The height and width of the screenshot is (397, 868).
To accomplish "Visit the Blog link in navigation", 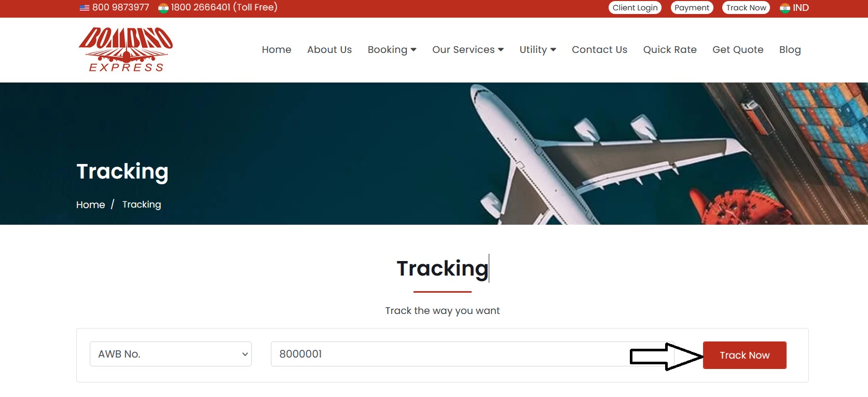I will (x=790, y=50).
